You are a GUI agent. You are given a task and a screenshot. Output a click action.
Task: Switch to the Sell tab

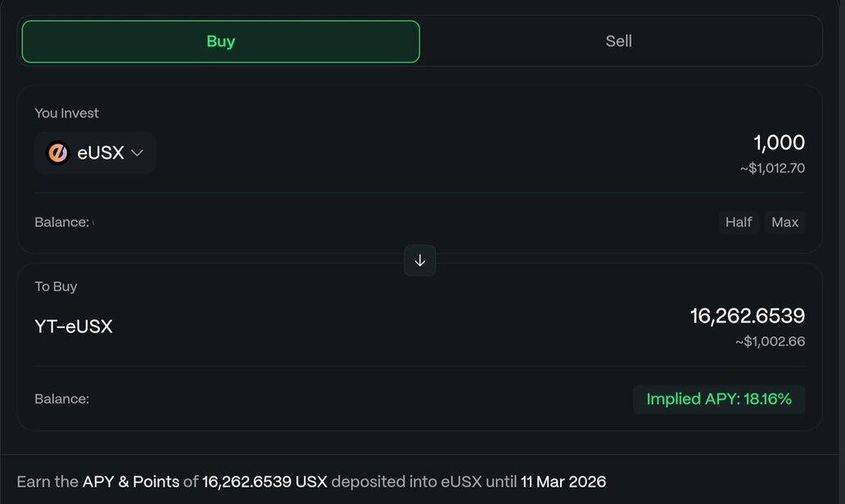pos(619,42)
